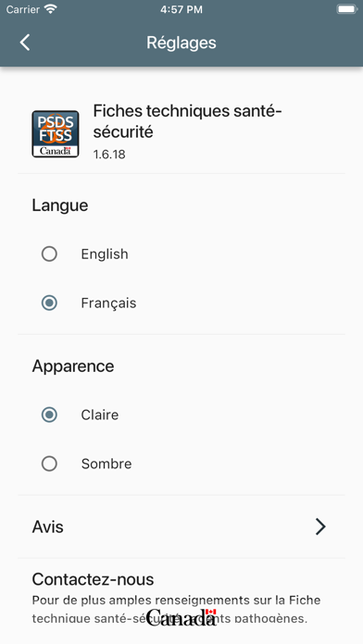Tap the version number 1.6.18

click(109, 155)
